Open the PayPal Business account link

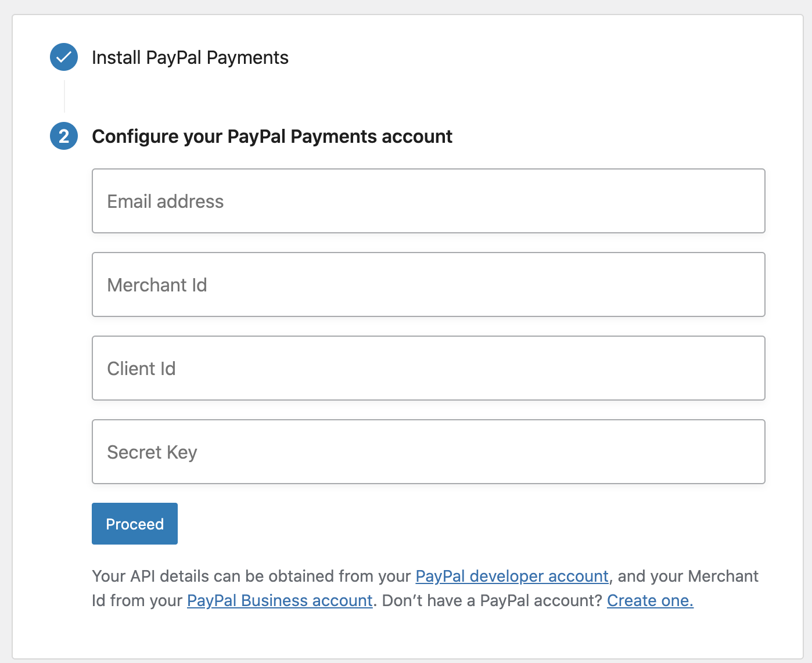tap(280, 600)
